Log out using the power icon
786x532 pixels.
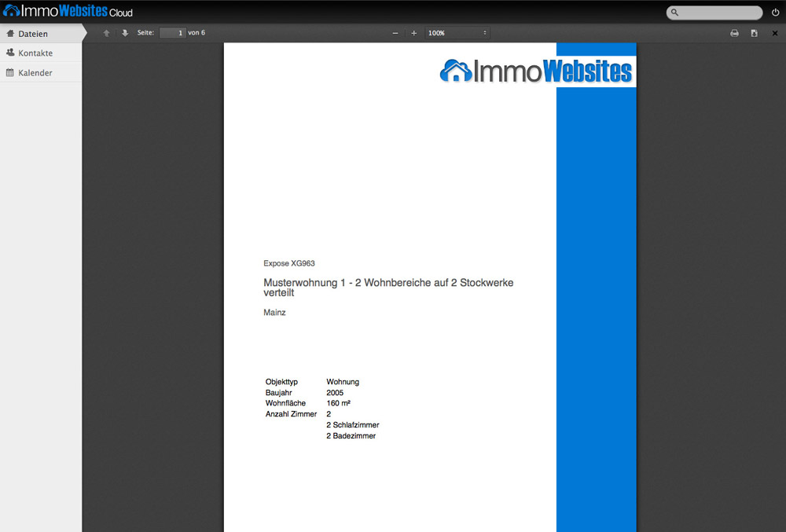[775, 12]
